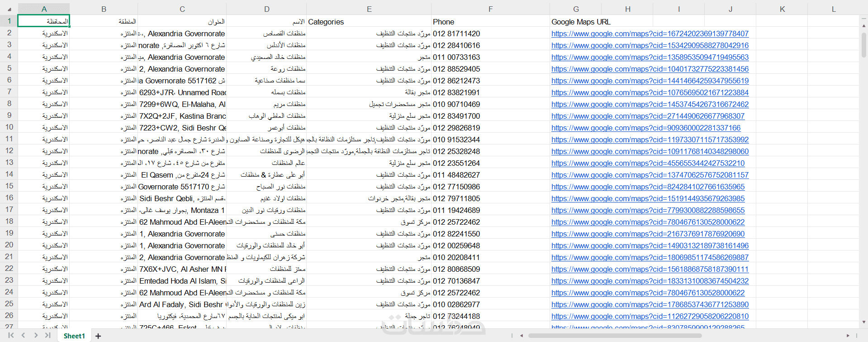This screenshot has width=868, height=342.
Task: Go to the next sheet tab
Action: pos(36,336)
